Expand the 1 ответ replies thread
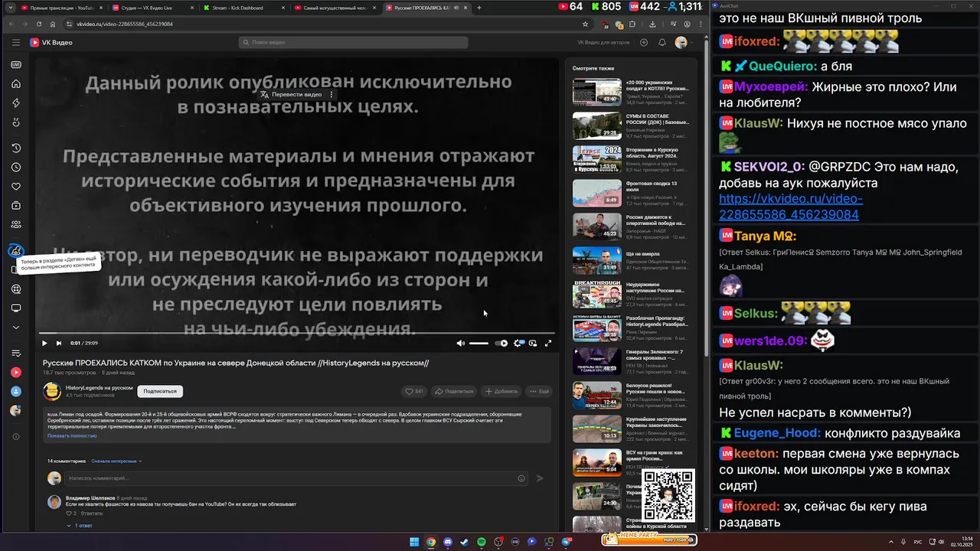The image size is (980, 551). pos(80,526)
